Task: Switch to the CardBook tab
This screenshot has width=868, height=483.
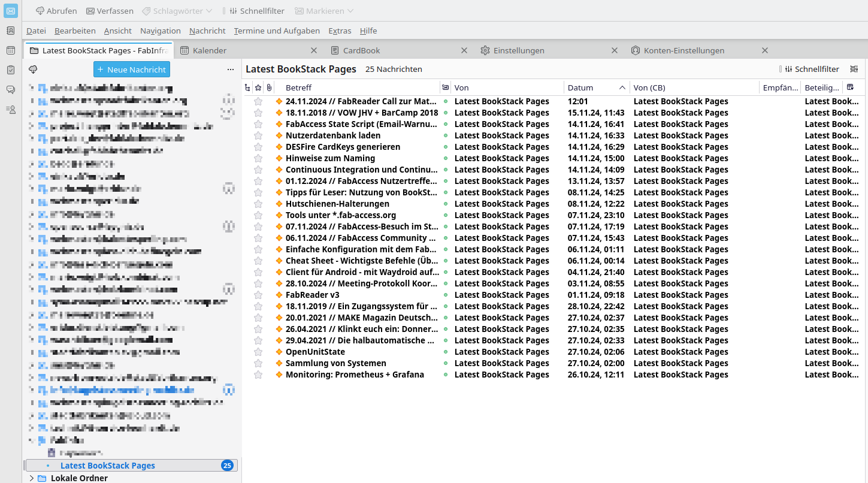Action: pos(399,50)
